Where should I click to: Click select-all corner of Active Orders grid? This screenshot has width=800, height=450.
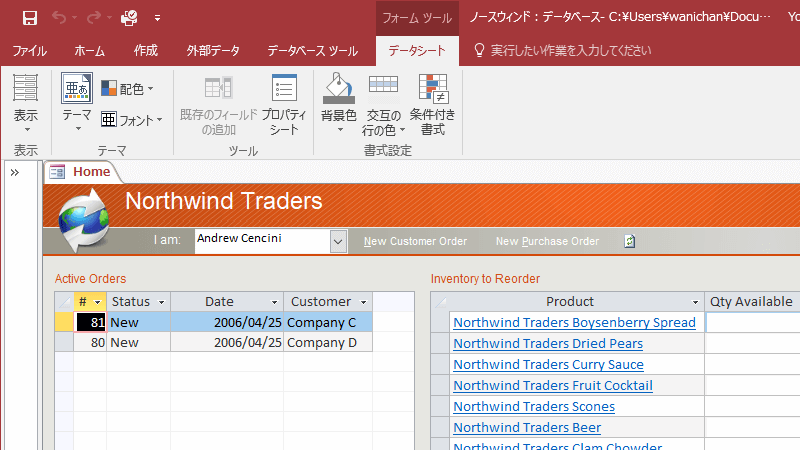(x=64, y=302)
